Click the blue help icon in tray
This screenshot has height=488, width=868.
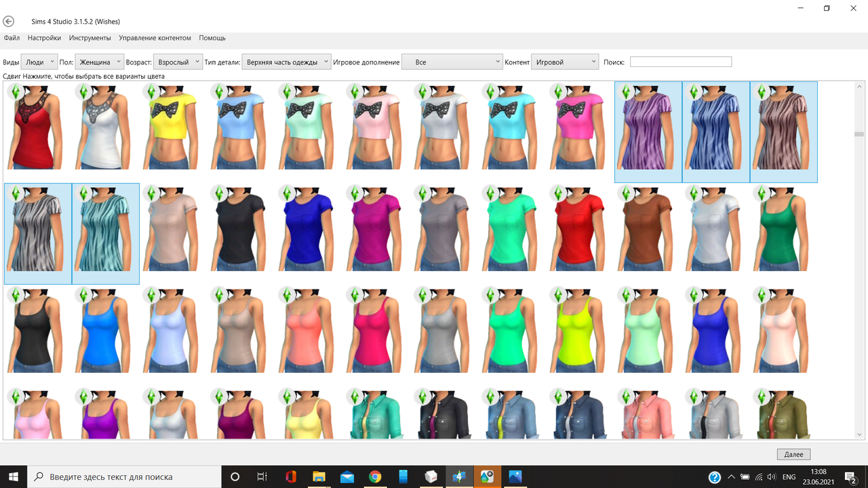click(714, 477)
